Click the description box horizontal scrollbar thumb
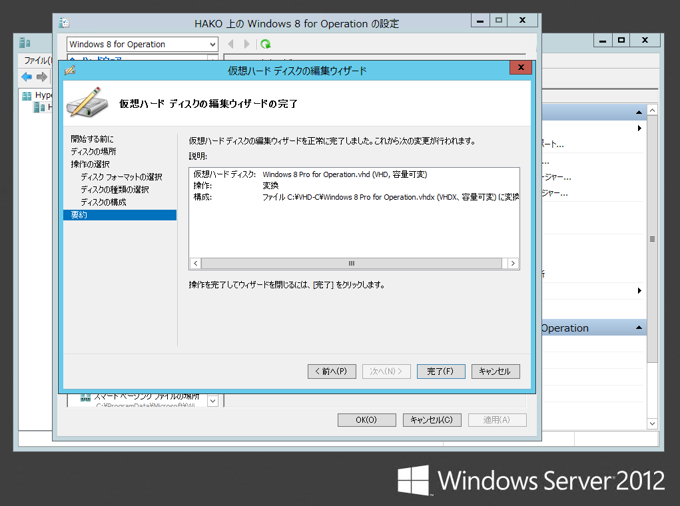 click(x=351, y=263)
